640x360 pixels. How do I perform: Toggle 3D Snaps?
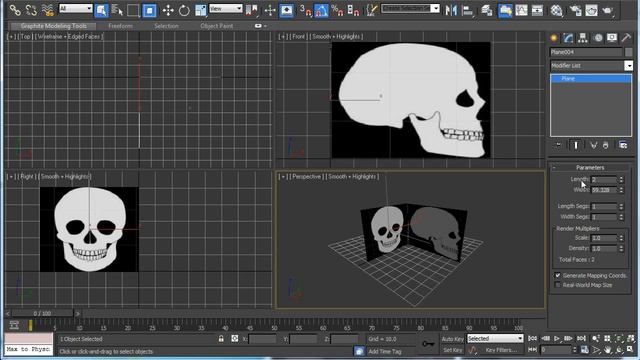pos(305,10)
